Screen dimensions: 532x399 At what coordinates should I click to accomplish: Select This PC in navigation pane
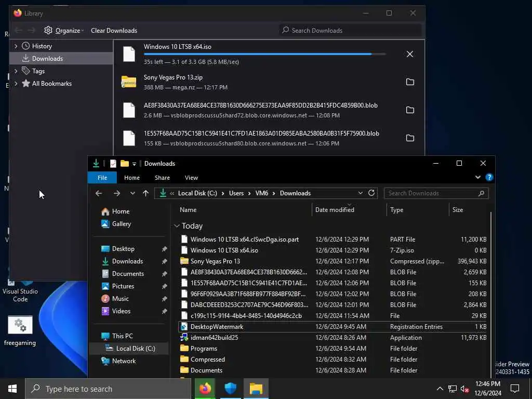[x=117, y=336]
